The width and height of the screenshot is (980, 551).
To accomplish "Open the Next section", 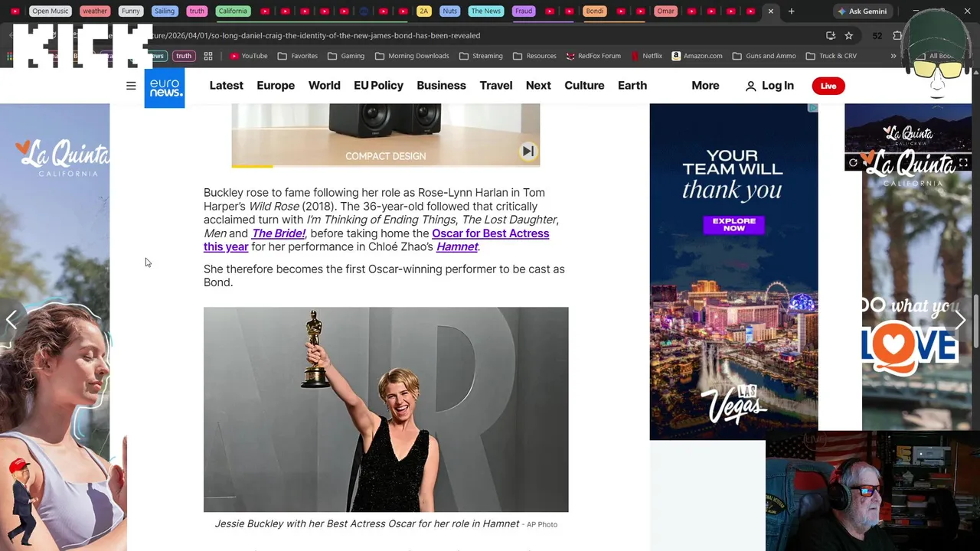I will click(538, 86).
